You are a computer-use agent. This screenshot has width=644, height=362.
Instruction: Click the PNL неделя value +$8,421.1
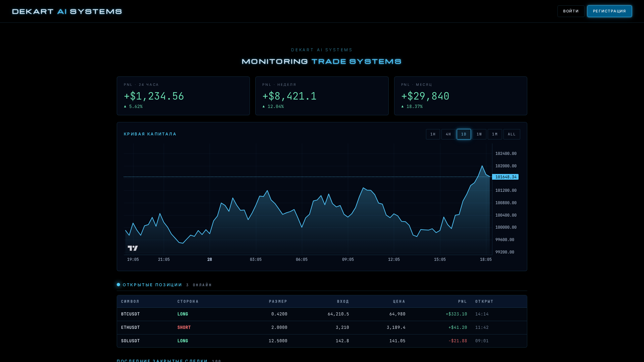pos(289,96)
